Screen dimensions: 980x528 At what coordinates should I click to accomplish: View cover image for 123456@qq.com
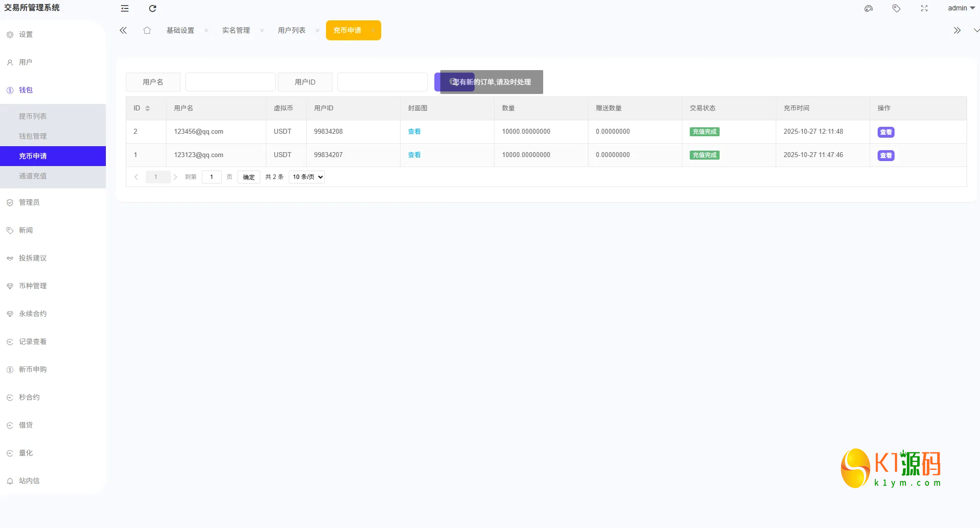coord(414,132)
